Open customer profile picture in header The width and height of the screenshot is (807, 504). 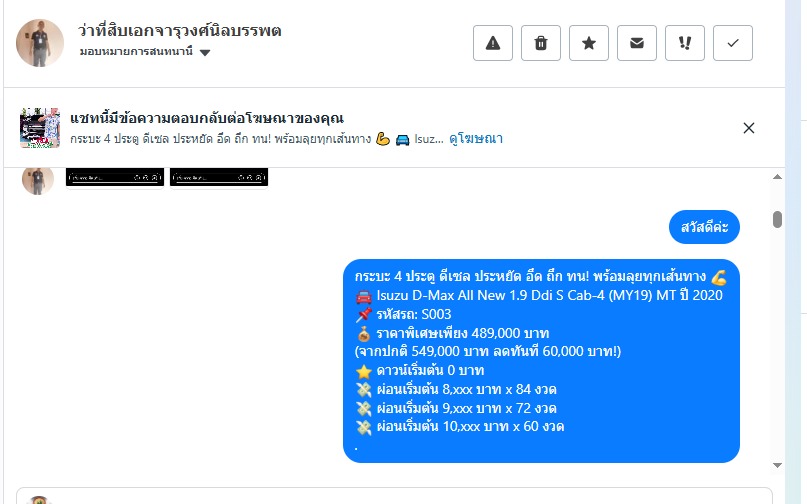40,43
